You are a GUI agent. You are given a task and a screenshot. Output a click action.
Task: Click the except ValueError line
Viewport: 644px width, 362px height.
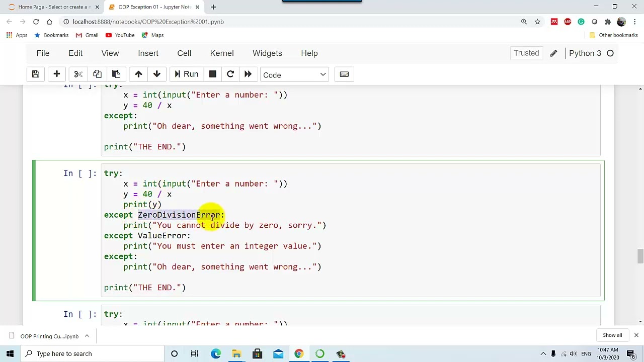(147, 236)
